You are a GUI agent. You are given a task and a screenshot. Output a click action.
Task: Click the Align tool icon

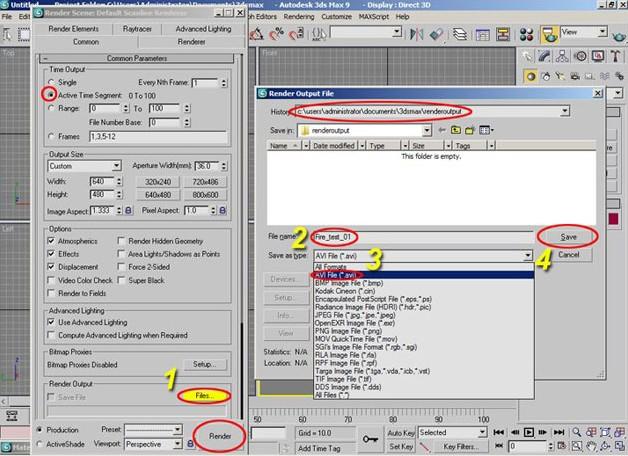coord(436,34)
